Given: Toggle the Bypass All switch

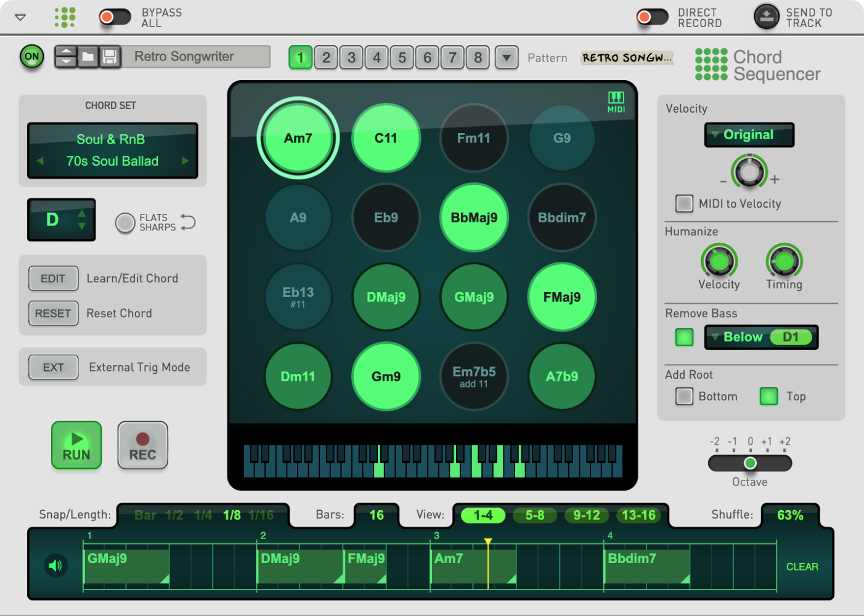Looking at the screenshot, I should pyautogui.click(x=115, y=17).
